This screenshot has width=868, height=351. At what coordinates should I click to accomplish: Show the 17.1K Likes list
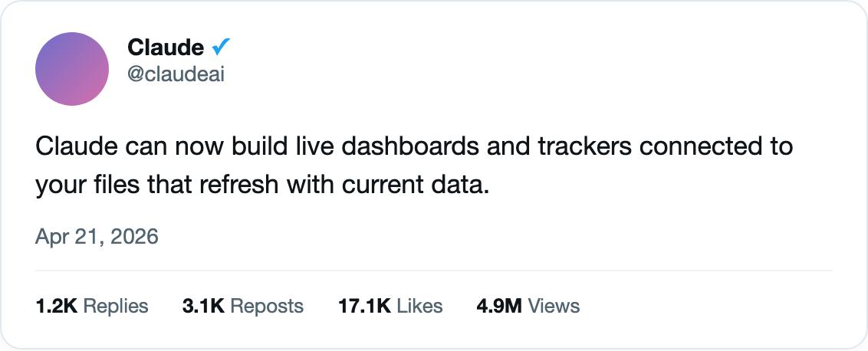click(390, 307)
